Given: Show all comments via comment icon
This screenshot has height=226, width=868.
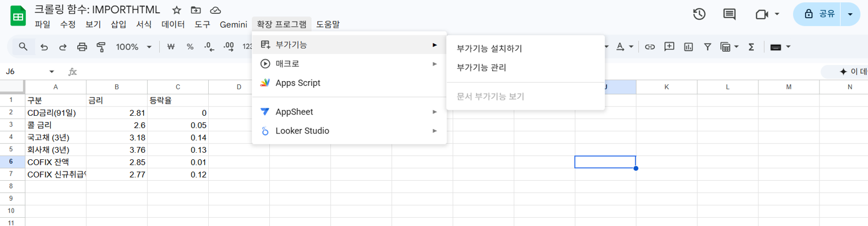Looking at the screenshot, I should (729, 14).
